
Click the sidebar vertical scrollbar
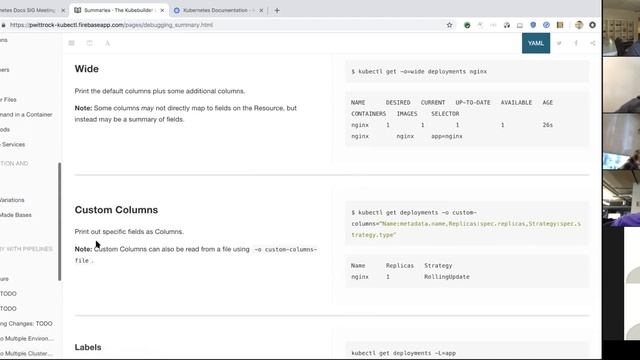[x=60, y=222]
